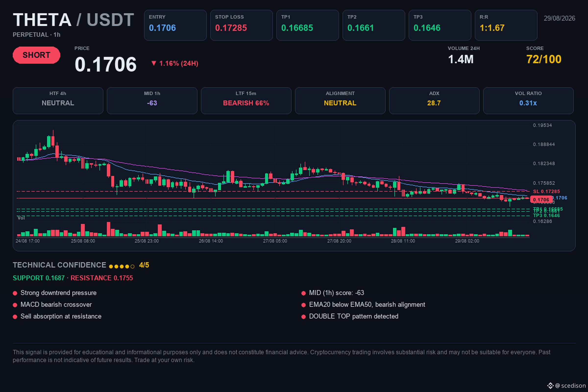This screenshot has width=588, height=392.
Task: Click the 0.175852 price axis label
Action: click(544, 183)
